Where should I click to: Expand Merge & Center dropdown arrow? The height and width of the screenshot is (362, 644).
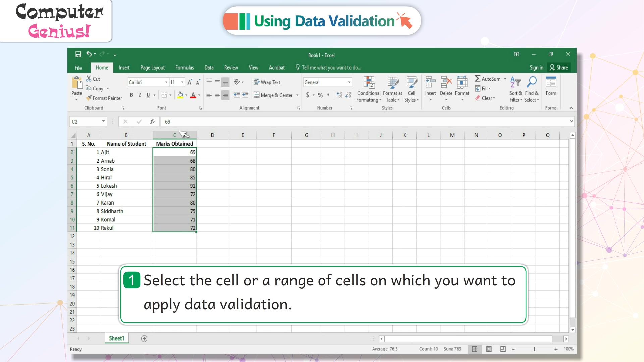(297, 95)
